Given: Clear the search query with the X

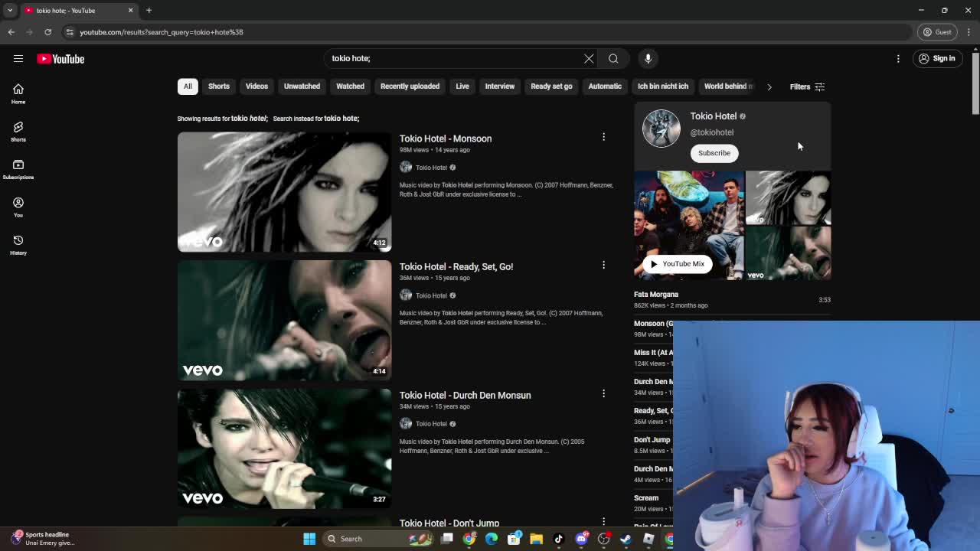Looking at the screenshot, I should 589,58.
